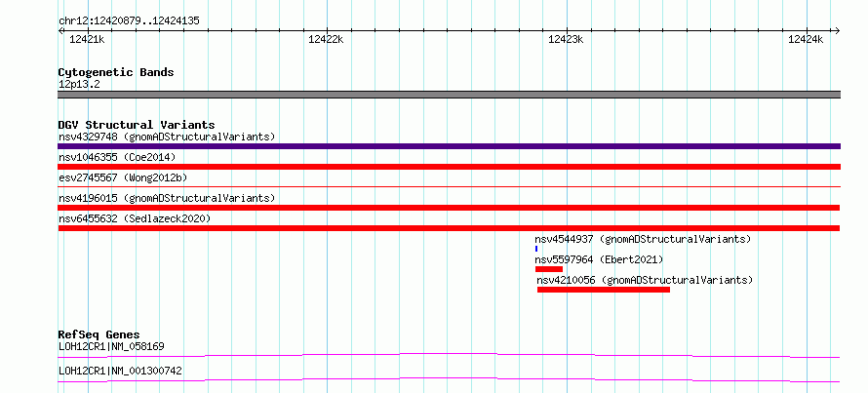Screen dimensions: 868x393
Task: Select the 12p13.2 band label
Action: 79,85
